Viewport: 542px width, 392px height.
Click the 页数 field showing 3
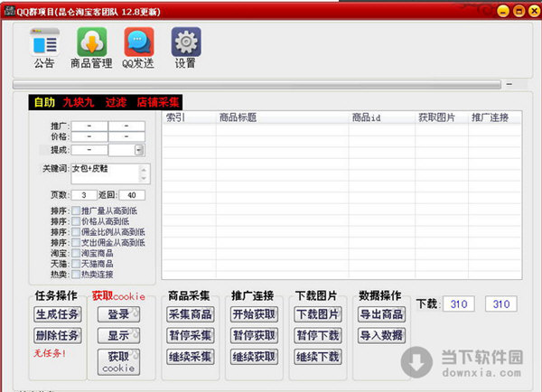click(x=84, y=195)
